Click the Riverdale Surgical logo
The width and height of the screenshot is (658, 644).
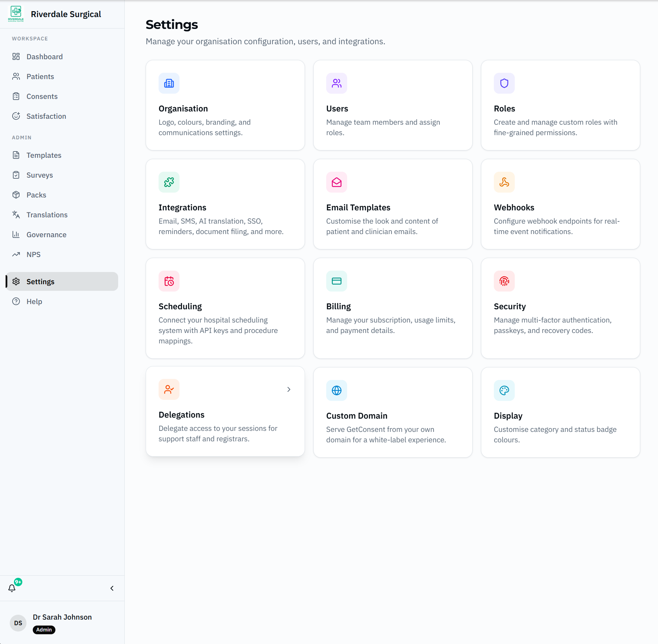pos(16,13)
